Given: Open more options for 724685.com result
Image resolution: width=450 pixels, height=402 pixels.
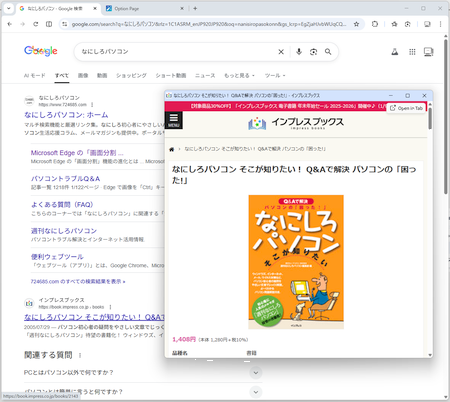Looking at the screenshot, I should (x=92, y=105).
